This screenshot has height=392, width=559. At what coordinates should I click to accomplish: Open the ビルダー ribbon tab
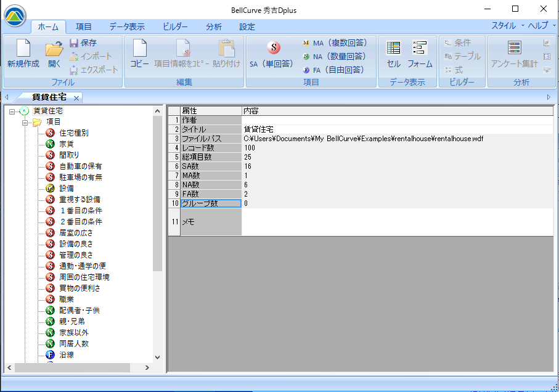coord(175,27)
